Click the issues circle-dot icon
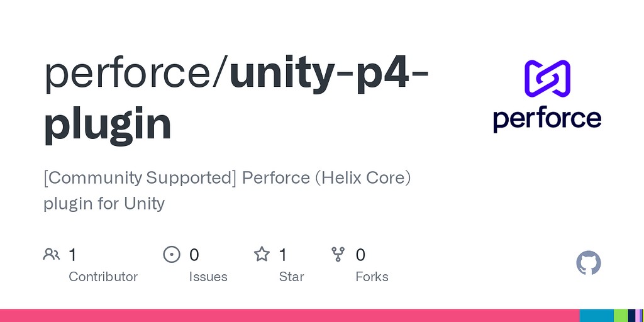This screenshot has height=322, width=644. tap(172, 255)
